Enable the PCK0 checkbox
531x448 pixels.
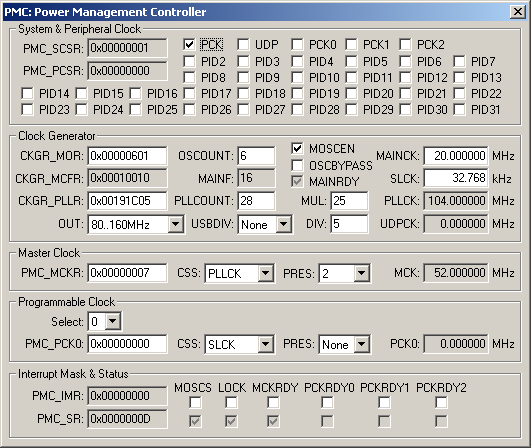297,44
